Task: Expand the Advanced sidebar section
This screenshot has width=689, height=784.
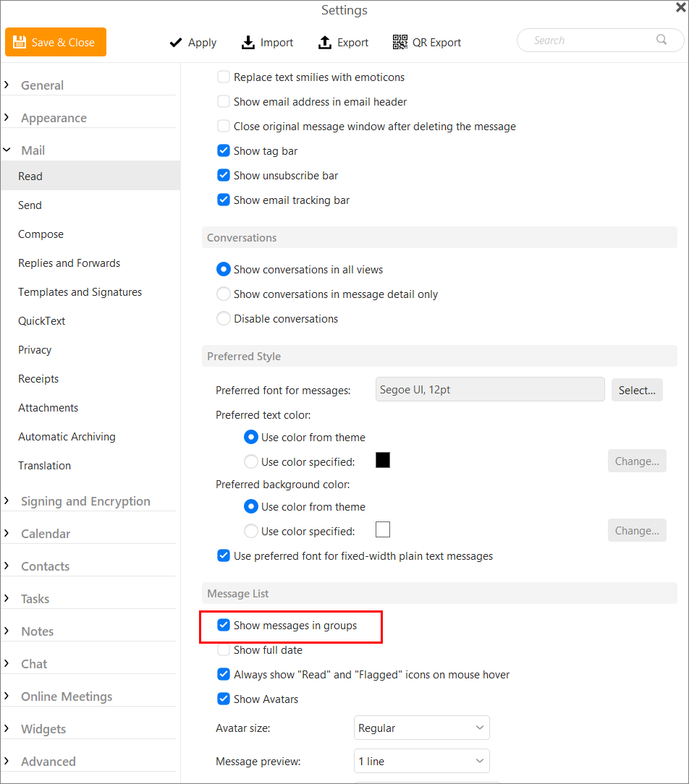Action: (x=48, y=761)
